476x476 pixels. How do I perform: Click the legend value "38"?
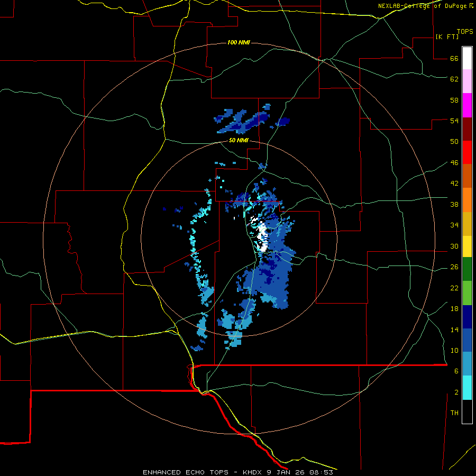click(x=454, y=204)
